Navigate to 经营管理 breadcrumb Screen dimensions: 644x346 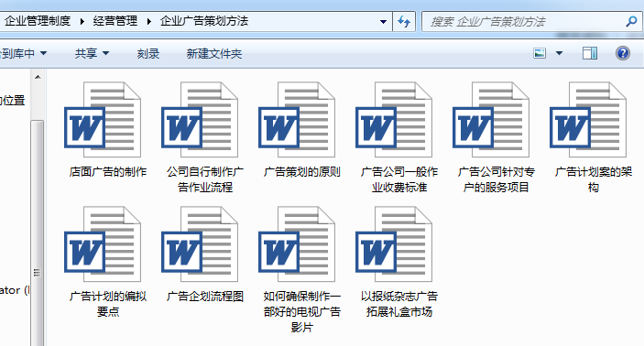point(115,21)
